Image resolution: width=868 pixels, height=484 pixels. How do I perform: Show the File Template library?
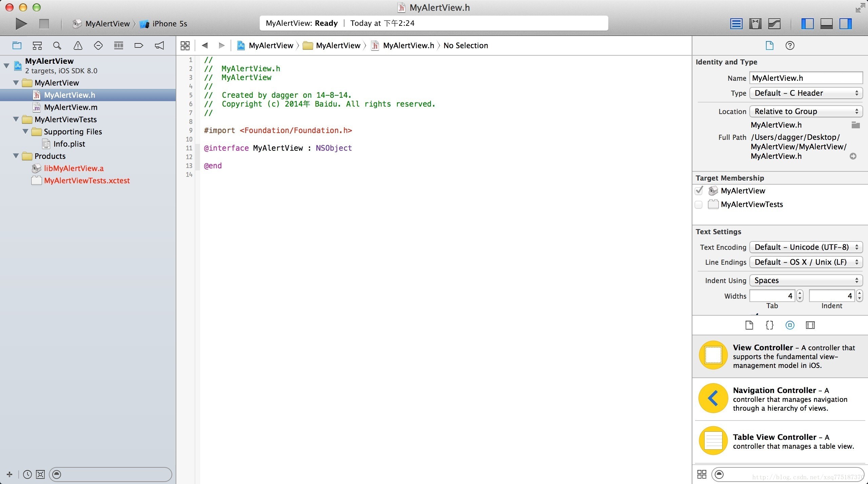[749, 325]
